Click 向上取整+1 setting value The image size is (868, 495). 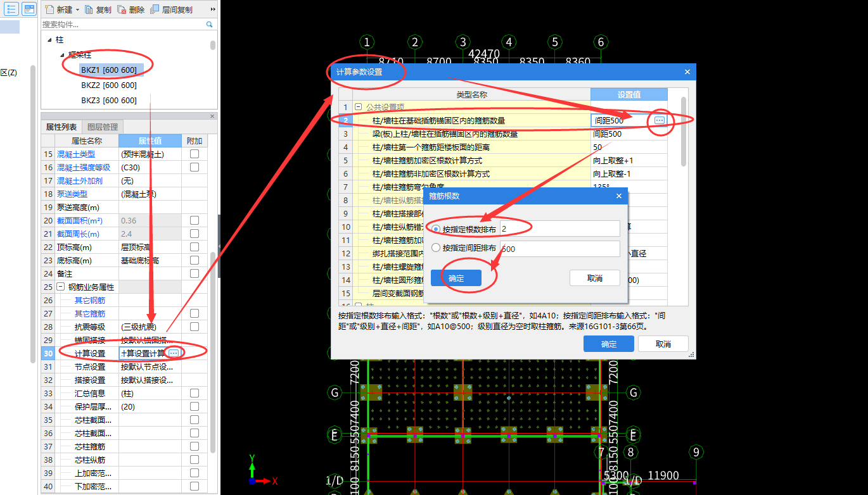point(629,160)
